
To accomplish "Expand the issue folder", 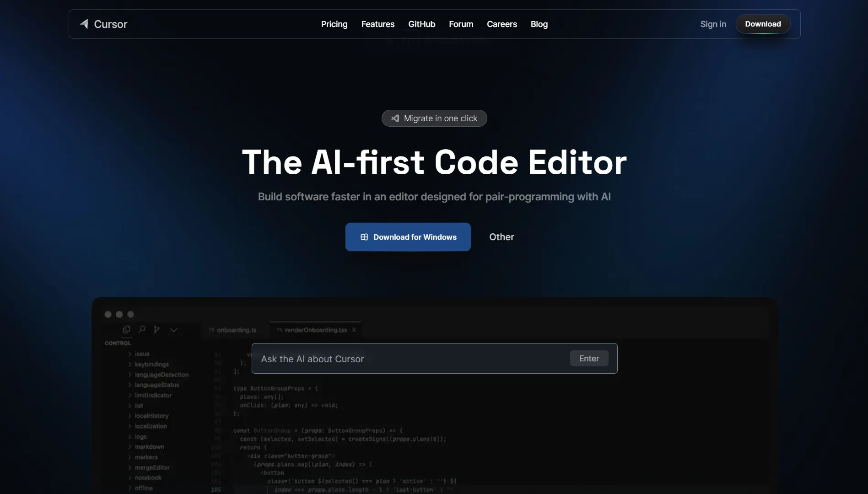I will 138,354.
